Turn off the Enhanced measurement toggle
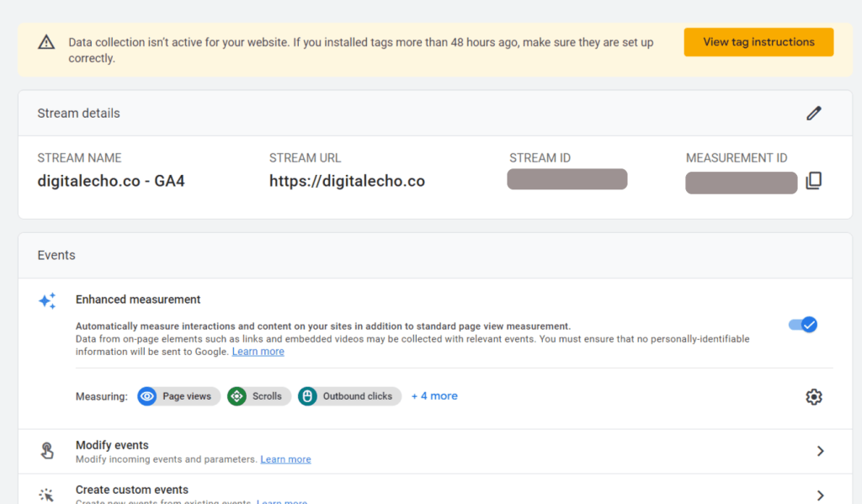This screenshot has height=504, width=862. pos(802,325)
